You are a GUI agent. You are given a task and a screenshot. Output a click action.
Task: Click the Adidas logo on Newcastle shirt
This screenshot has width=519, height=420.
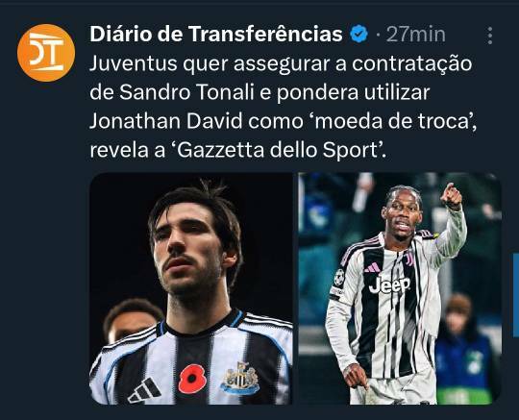[145, 390]
